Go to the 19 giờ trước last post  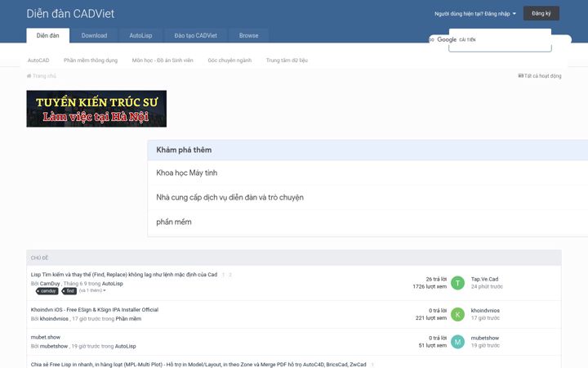click(485, 345)
